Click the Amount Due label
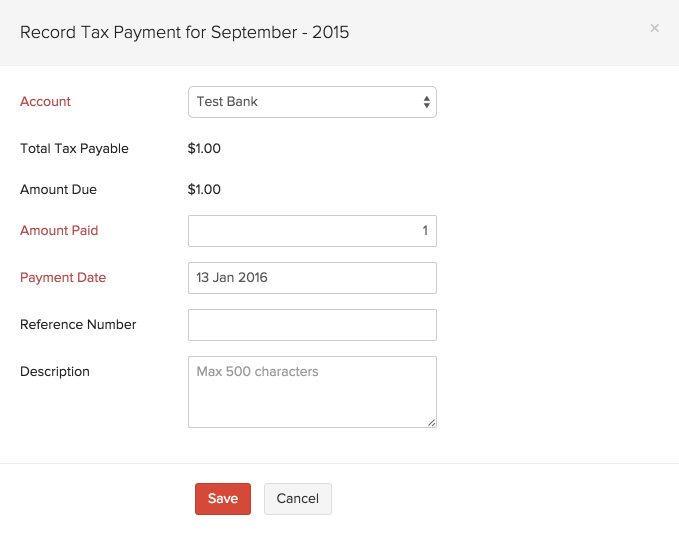Image resolution: width=679 pixels, height=535 pixels. [58, 190]
